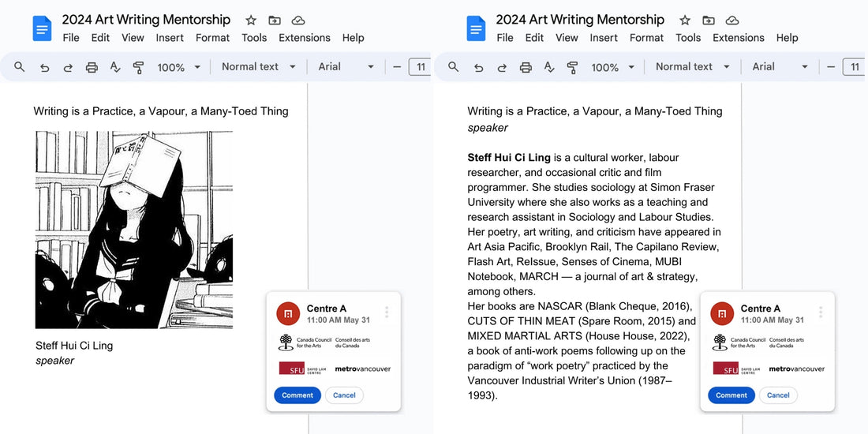Click the blue Comment button in the left card
This screenshot has width=868, height=434.
pyautogui.click(x=297, y=395)
